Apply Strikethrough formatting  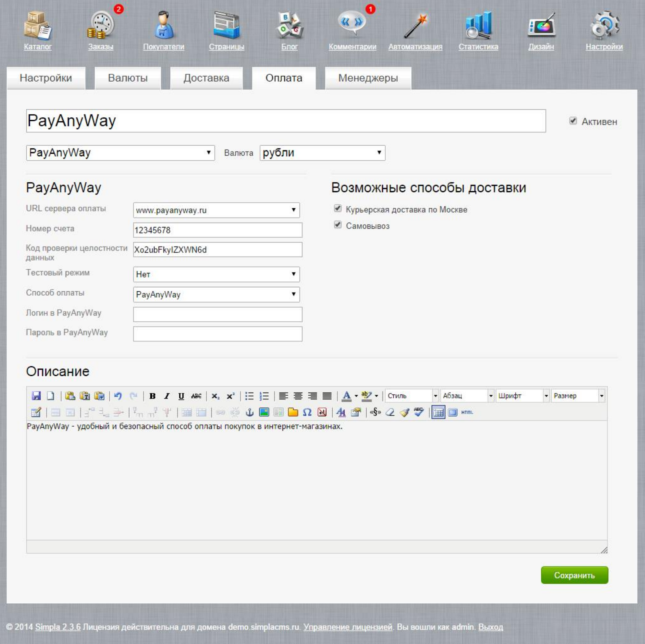(x=196, y=396)
